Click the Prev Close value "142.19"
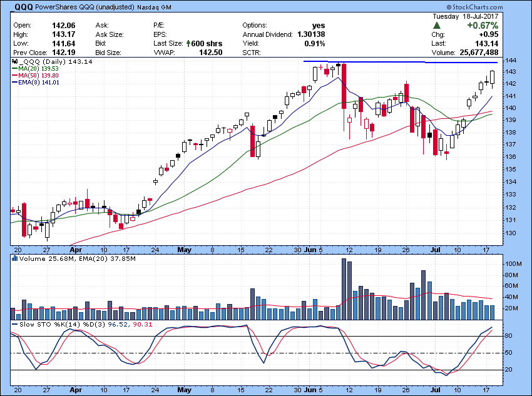 (64, 53)
